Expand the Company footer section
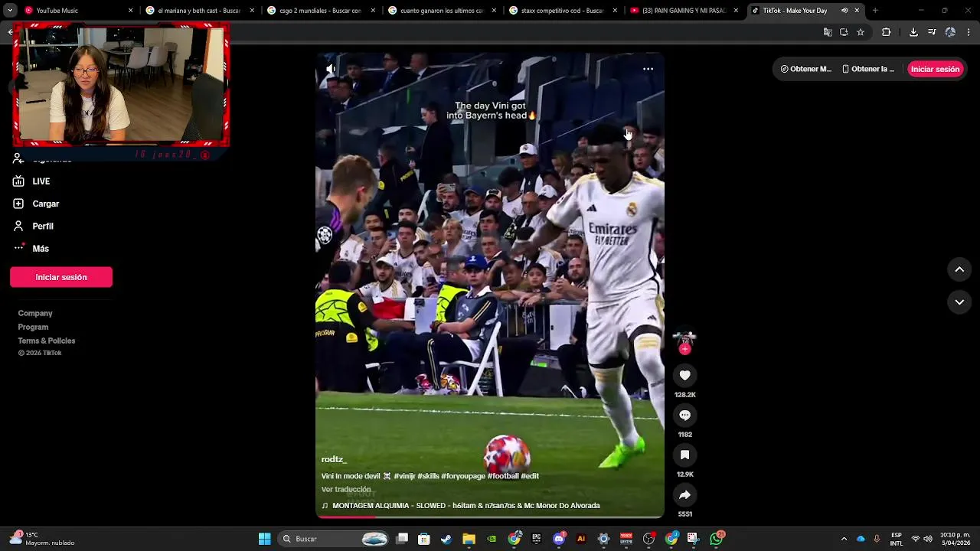The image size is (980, 551). 35,313
